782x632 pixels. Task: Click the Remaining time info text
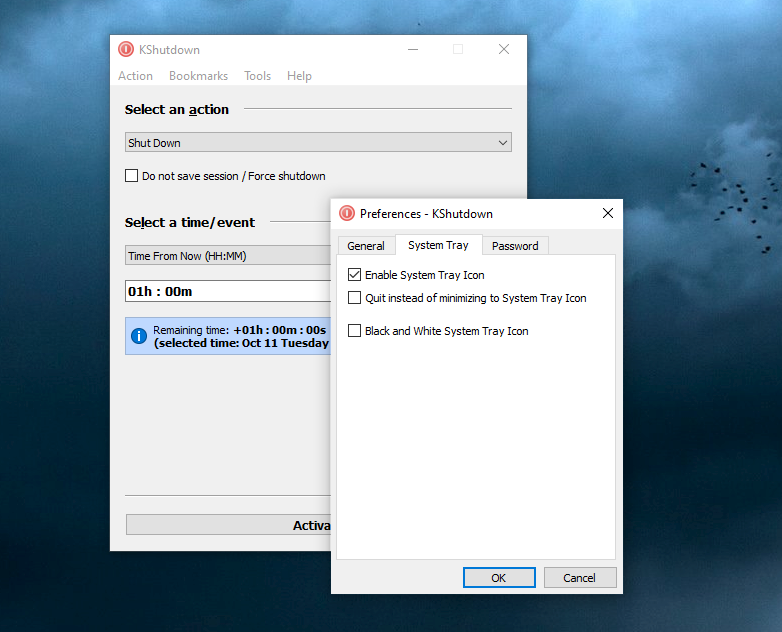[241, 336]
